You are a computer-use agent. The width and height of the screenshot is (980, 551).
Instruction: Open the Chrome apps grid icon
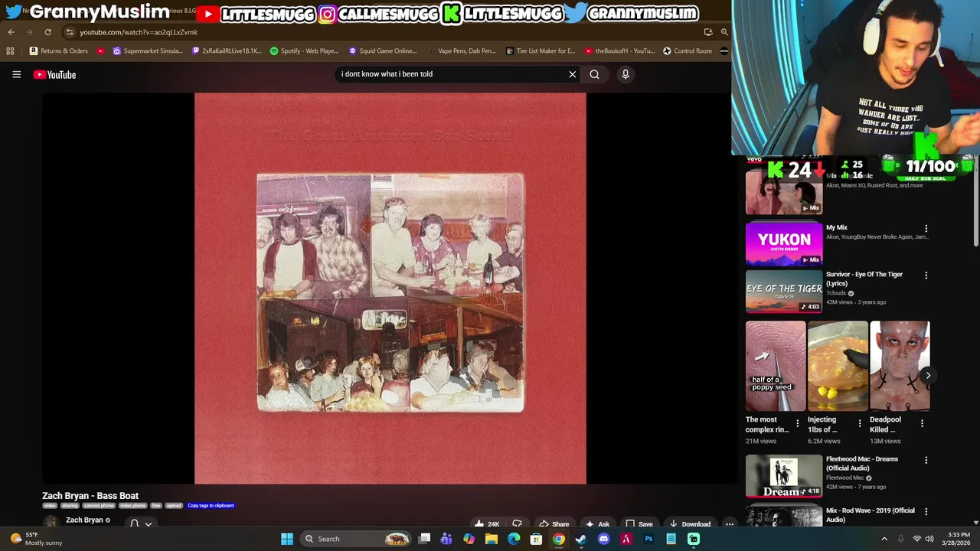[10, 51]
